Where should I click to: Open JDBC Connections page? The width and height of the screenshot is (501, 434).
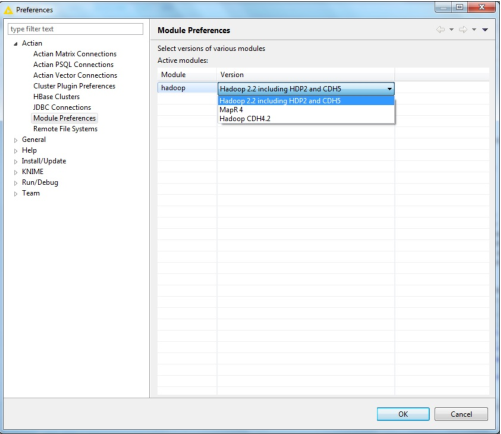[x=62, y=107]
